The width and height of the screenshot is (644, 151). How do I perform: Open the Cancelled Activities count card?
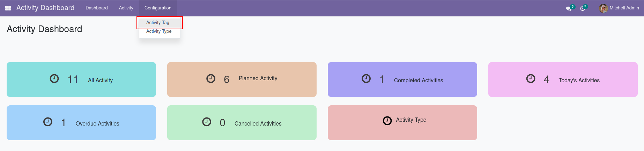(242, 123)
